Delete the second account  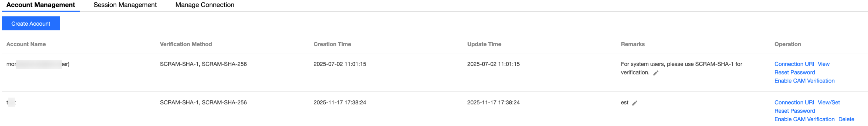846,119
